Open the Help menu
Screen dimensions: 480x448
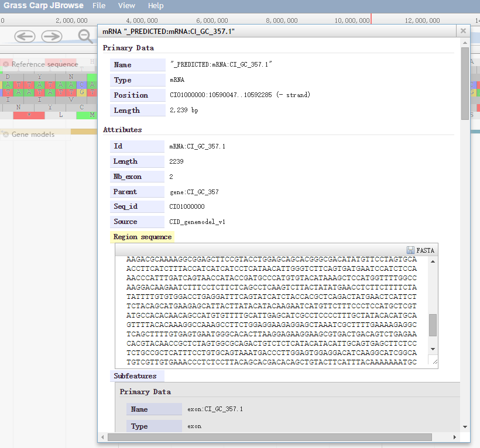click(x=156, y=6)
